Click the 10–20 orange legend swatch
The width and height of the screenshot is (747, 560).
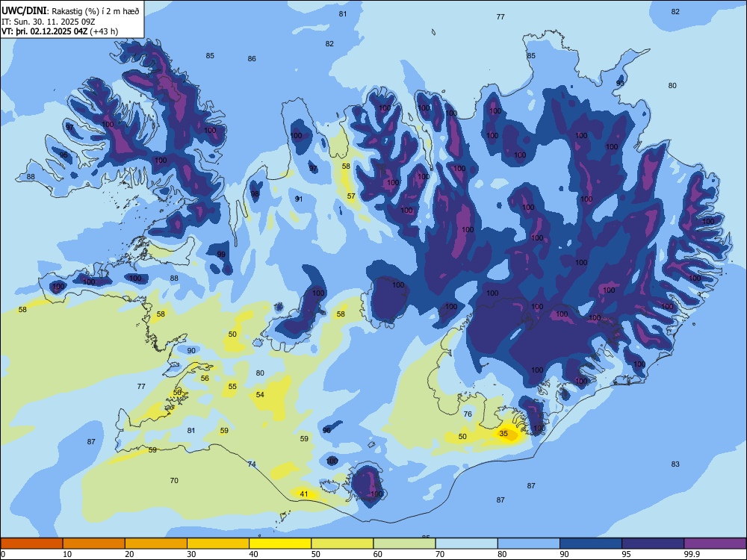[x=94, y=544]
